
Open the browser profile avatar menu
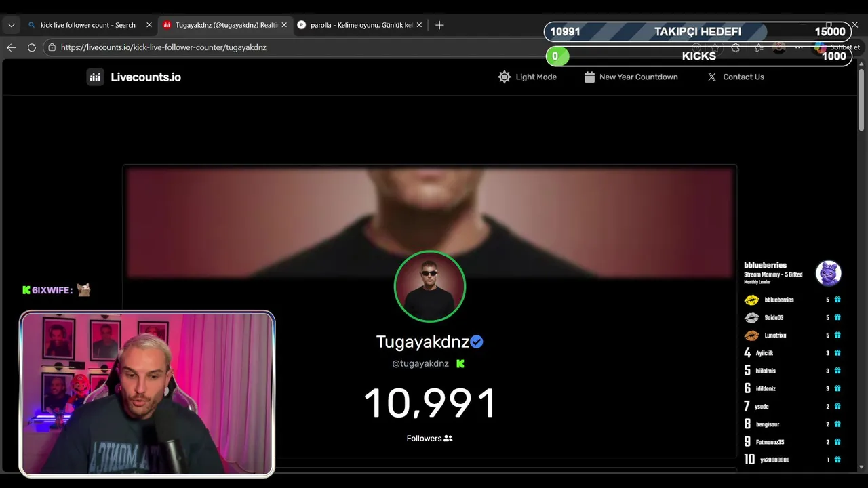[x=778, y=47]
